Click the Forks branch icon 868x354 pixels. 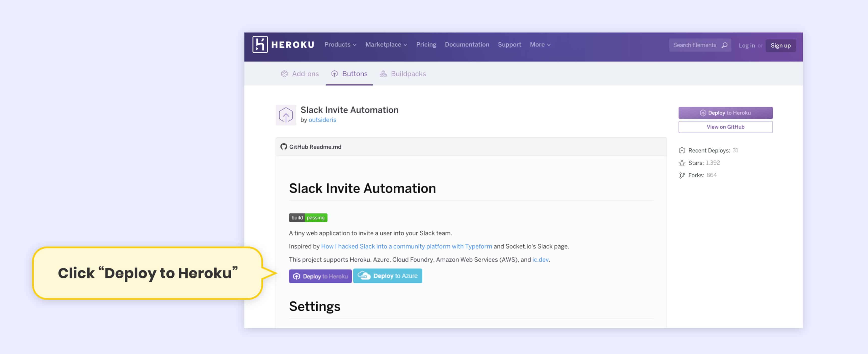(682, 175)
